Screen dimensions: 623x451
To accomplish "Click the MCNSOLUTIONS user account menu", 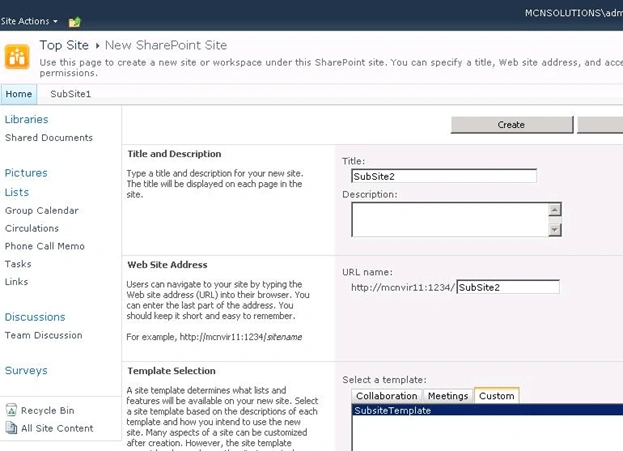I will click(574, 13).
